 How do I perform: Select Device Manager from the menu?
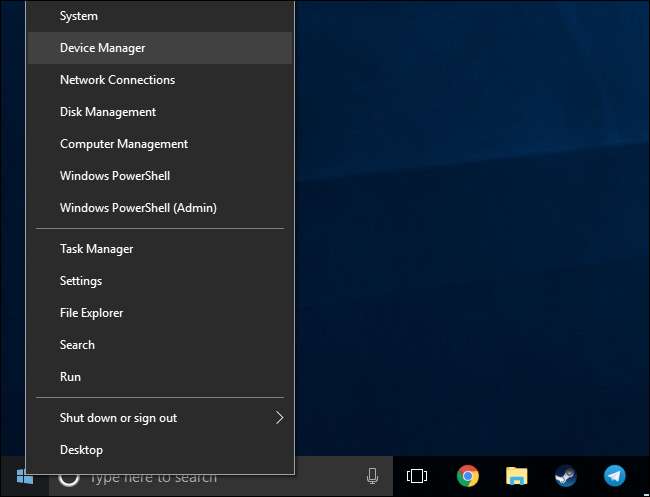(x=103, y=48)
